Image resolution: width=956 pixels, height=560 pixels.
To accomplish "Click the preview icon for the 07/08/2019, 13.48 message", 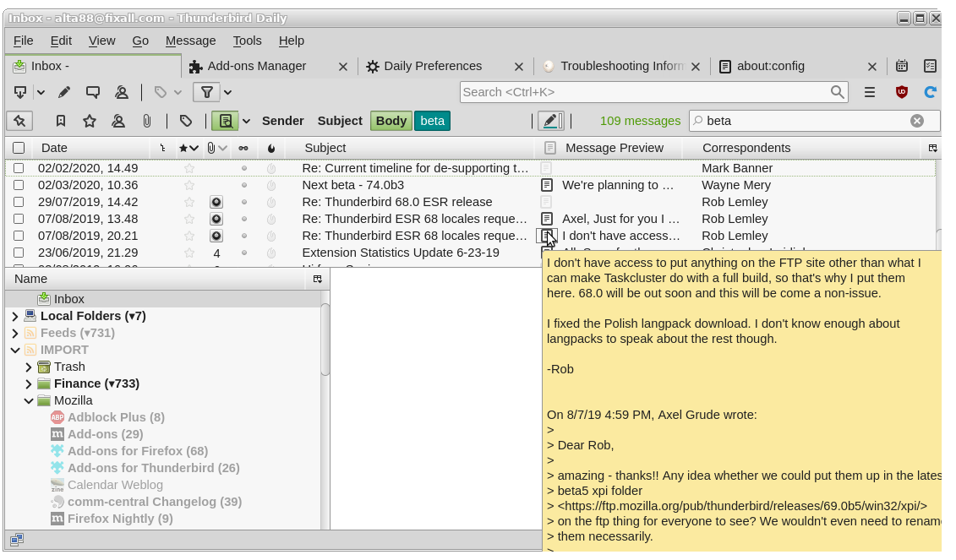I will tap(547, 219).
